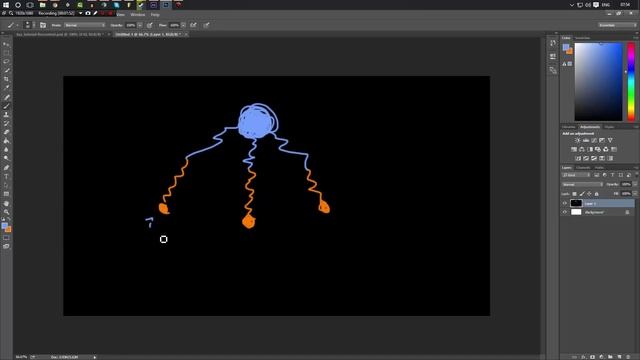Open the History panel icon

tap(553, 43)
